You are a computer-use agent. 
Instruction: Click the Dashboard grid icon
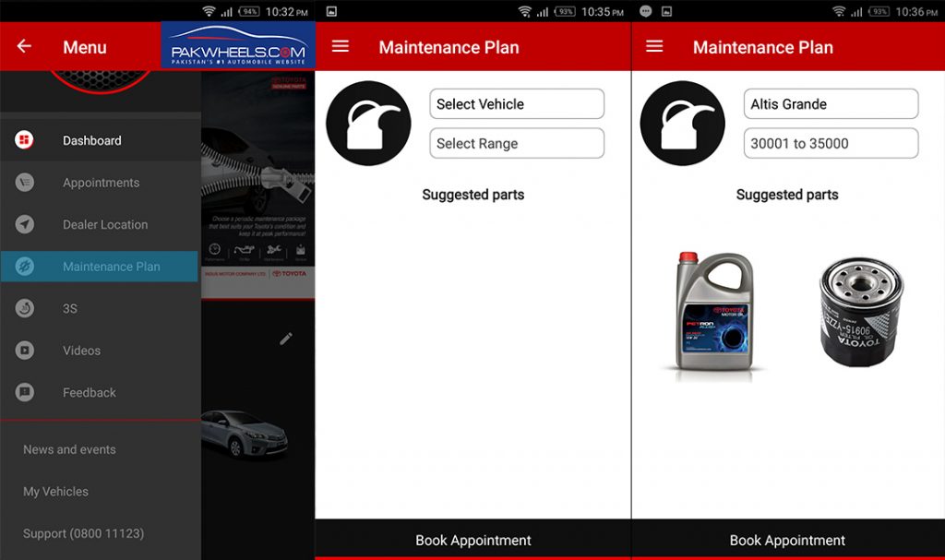tap(24, 140)
